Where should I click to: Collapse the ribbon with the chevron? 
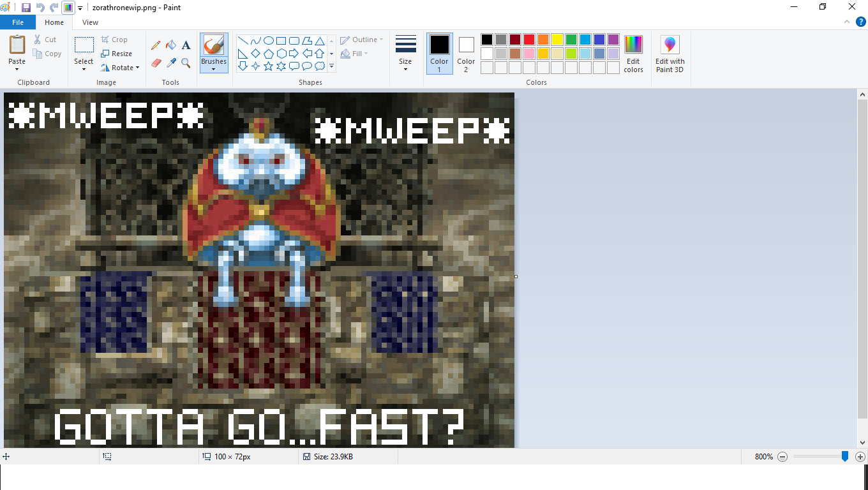pos(848,22)
